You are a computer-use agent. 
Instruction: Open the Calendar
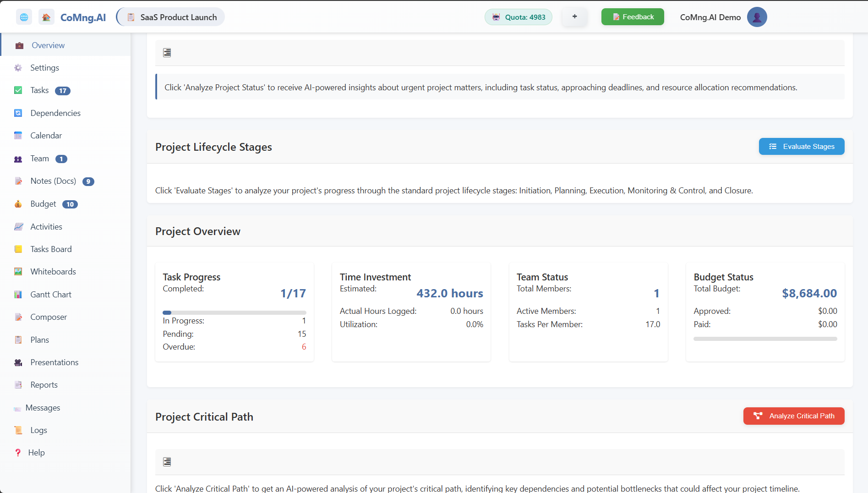click(x=46, y=135)
